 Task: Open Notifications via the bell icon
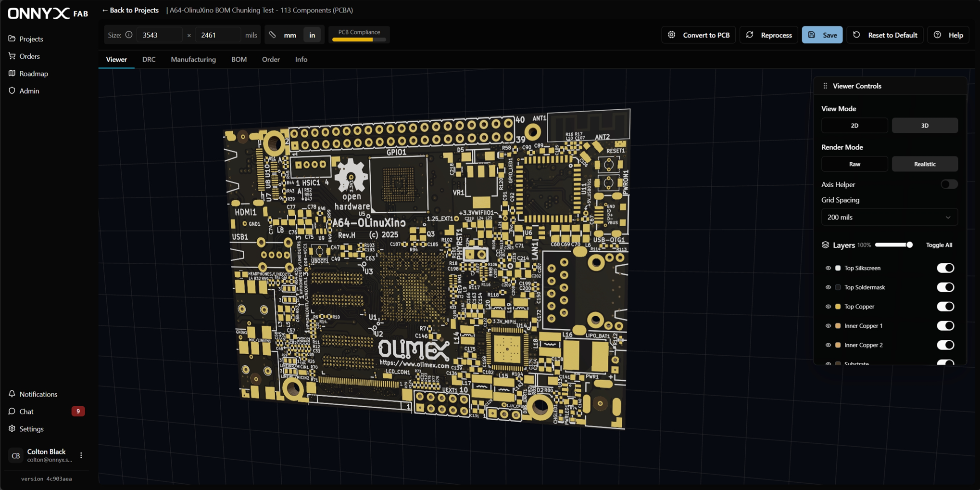pos(12,394)
